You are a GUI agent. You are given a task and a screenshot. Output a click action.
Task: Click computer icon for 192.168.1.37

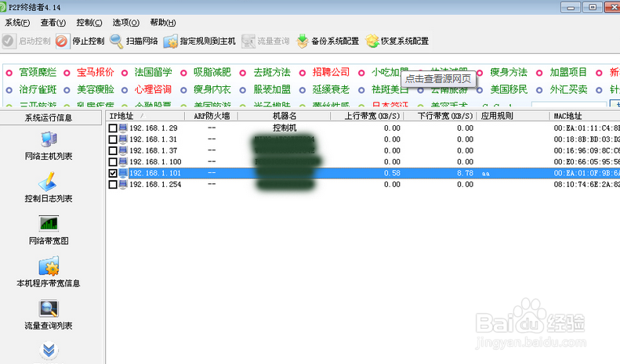pos(123,150)
